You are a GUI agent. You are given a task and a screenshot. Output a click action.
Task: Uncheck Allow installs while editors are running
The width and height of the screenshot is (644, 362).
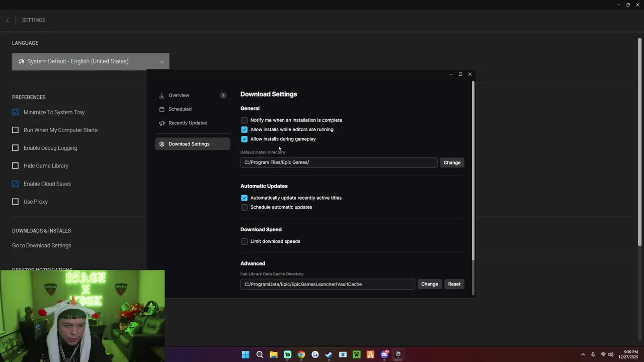click(x=245, y=130)
